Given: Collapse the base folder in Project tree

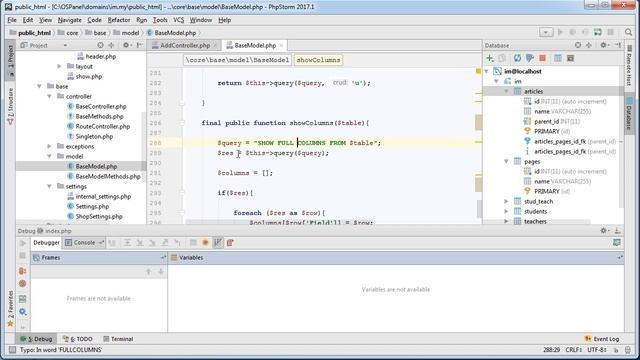Looking at the screenshot, I should click(x=40, y=86).
